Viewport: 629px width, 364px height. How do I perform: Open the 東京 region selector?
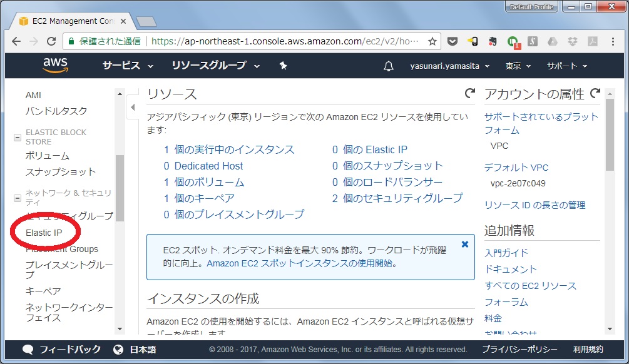point(518,66)
